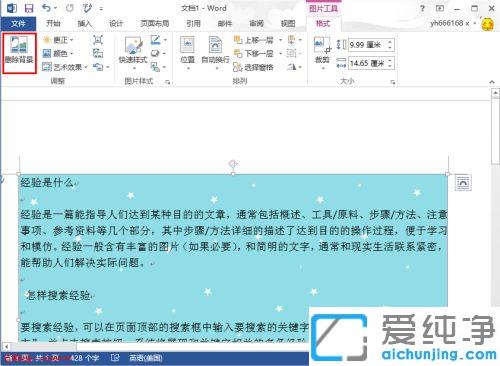Click the picture rotation handle
The width and height of the screenshot is (500, 366).
coord(233,163)
